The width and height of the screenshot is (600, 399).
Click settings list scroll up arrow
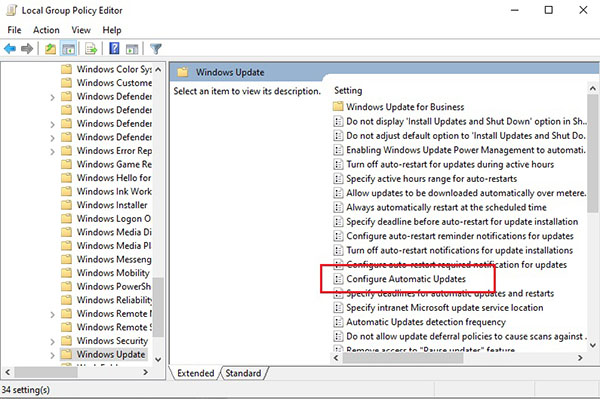click(593, 88)
